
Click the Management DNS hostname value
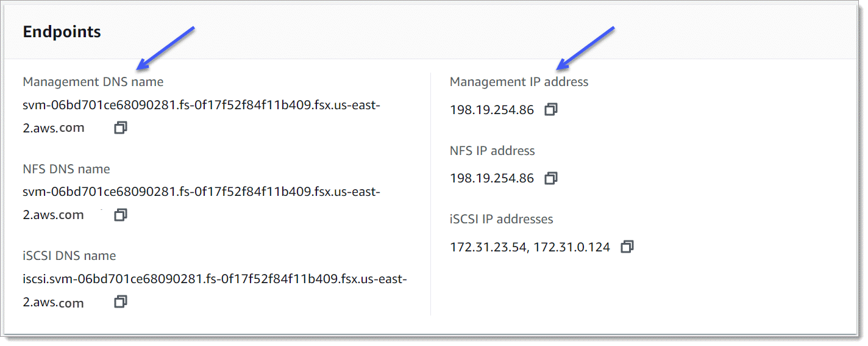point(201,106)
